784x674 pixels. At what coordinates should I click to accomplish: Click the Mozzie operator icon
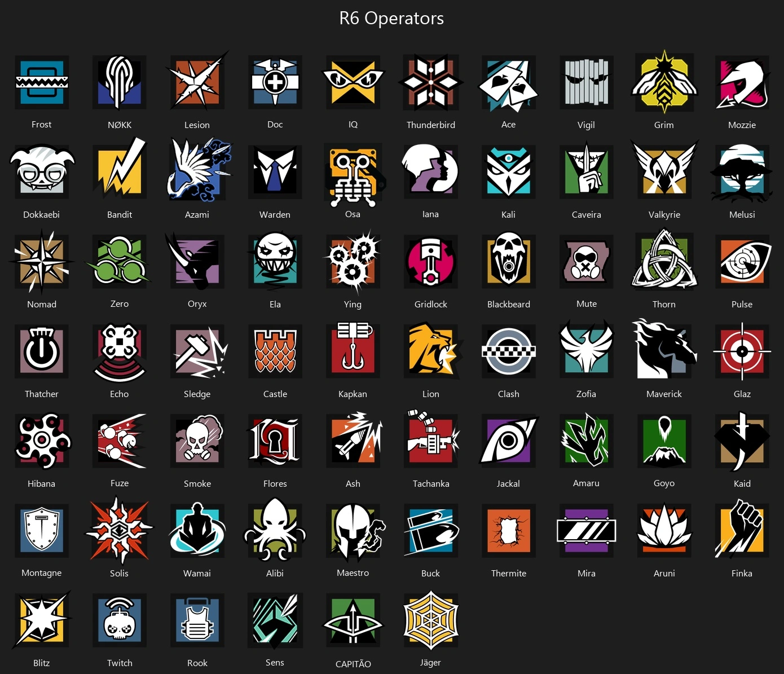pyautogui.click(x=742, y=82)
